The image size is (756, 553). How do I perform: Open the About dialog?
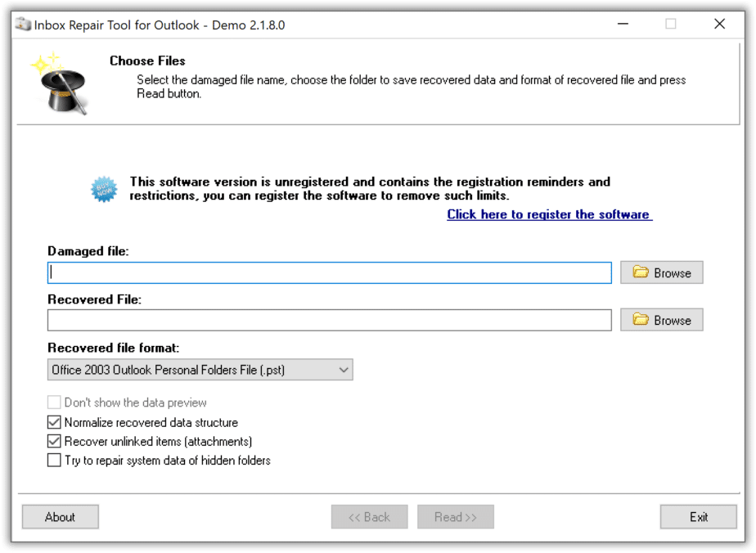pyautogui.click(x=60, y=516)
